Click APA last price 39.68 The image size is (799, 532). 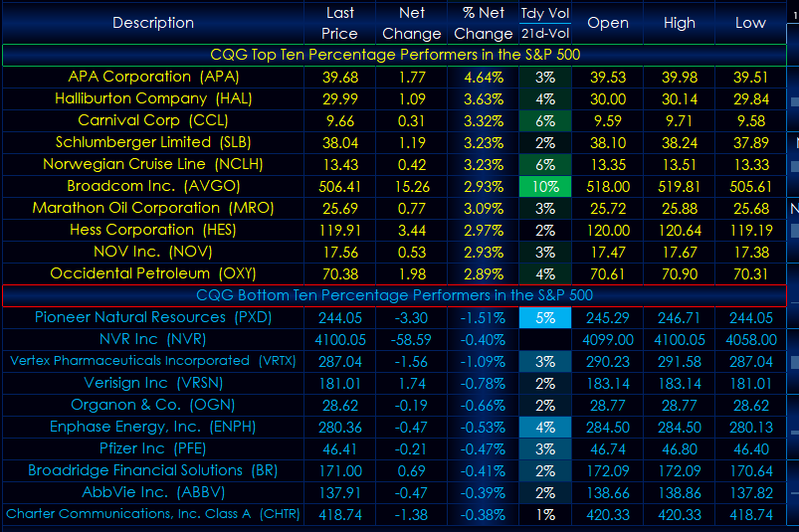tap(340, 78)
